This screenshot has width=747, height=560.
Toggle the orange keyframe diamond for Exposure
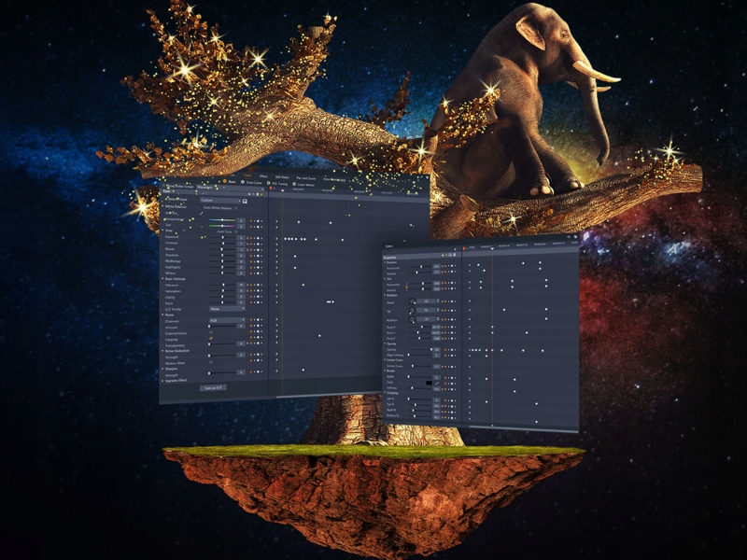point(251,238)
